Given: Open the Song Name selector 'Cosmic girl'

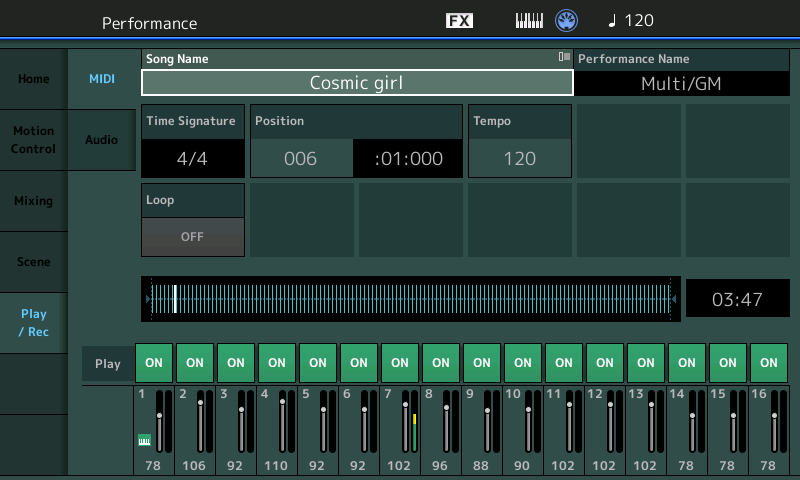Looking at the screenshot, I should pyautogui.click(x=356, y=83).
